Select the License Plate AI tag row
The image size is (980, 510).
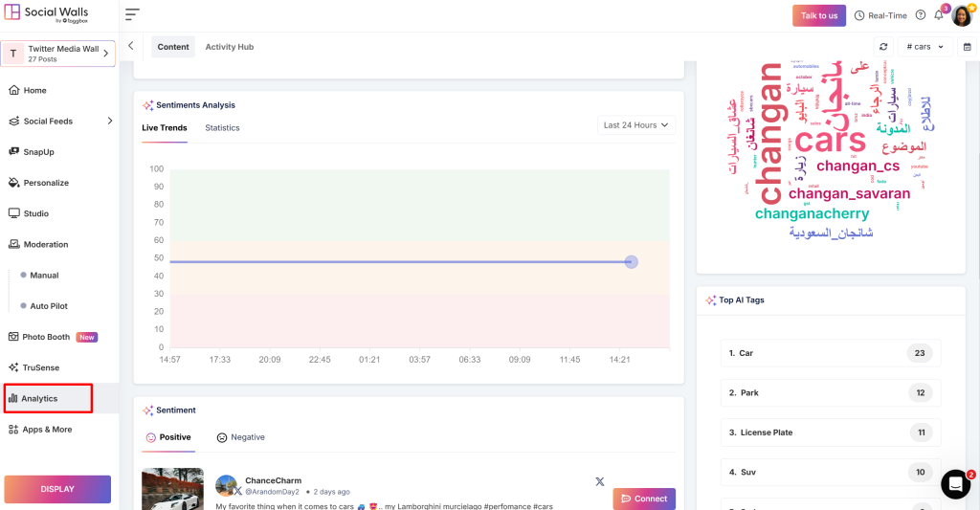(831, 432)
